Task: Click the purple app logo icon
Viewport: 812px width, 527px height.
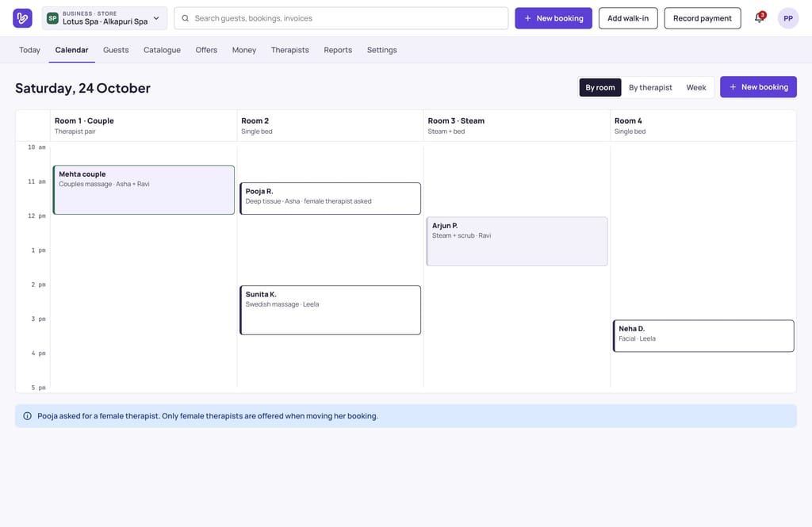Action: click(x=22, y=18)
